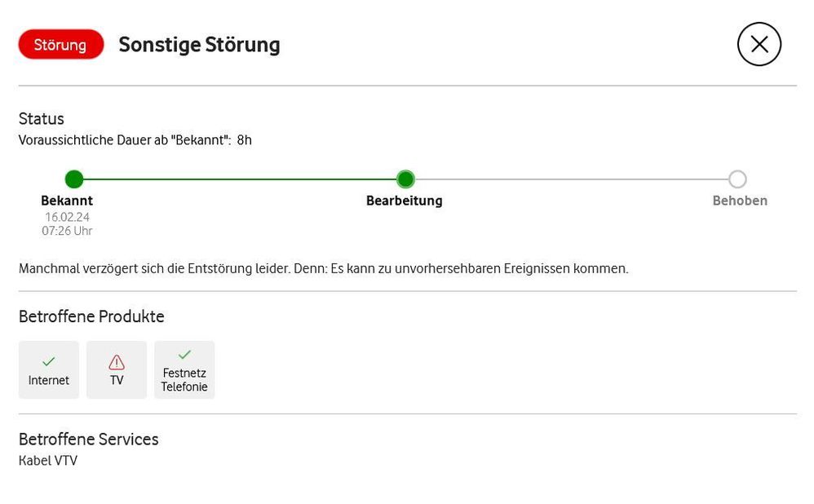The image size is (814, 504).
Task: Click the grey remaining progress line
Action: coord(571,179)
